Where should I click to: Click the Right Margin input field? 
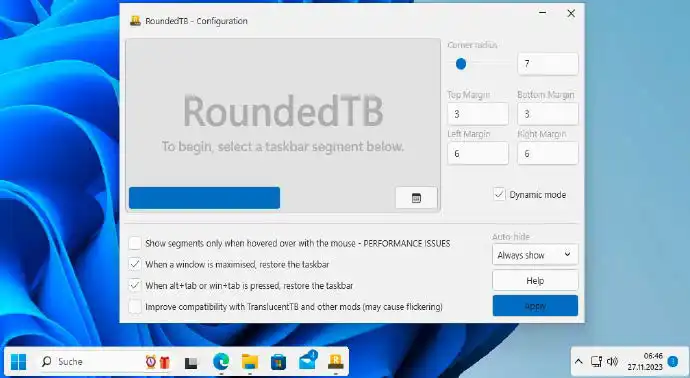[548, 154]
